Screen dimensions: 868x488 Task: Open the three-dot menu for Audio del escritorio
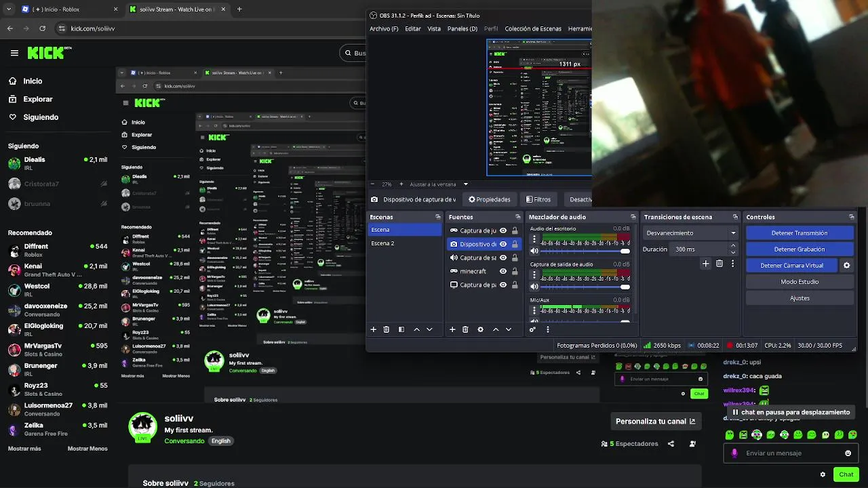[x=534, y=239]
